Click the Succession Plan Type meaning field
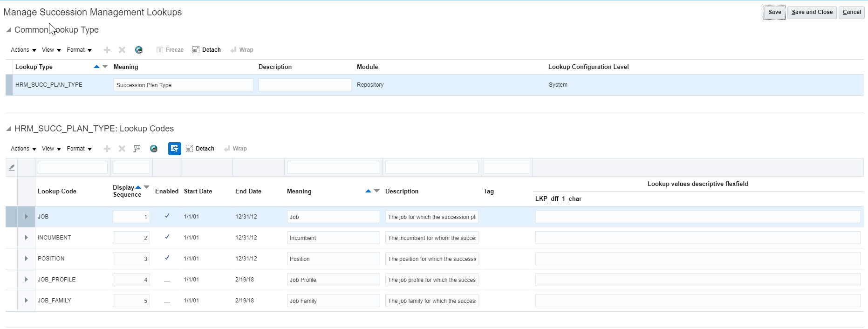The image size is (868, 329). tap(184, 85)
